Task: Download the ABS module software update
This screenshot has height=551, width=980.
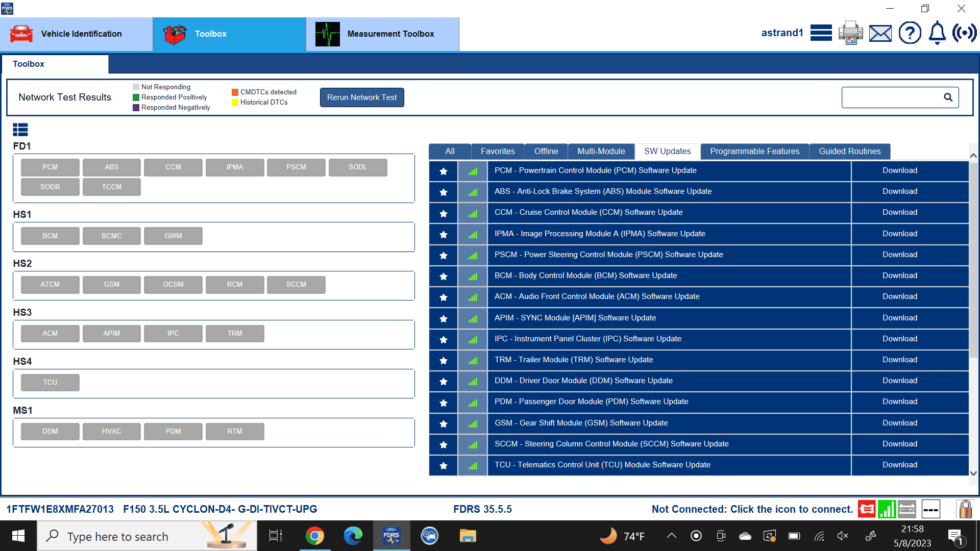Action: 899,191
